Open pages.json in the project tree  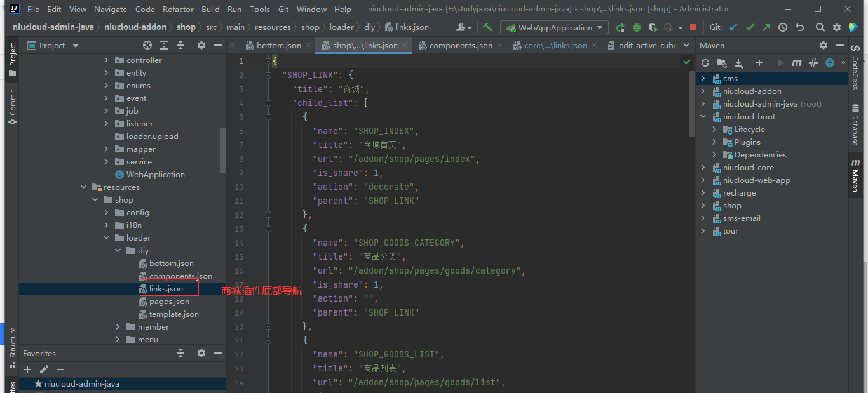coord(169,302)
